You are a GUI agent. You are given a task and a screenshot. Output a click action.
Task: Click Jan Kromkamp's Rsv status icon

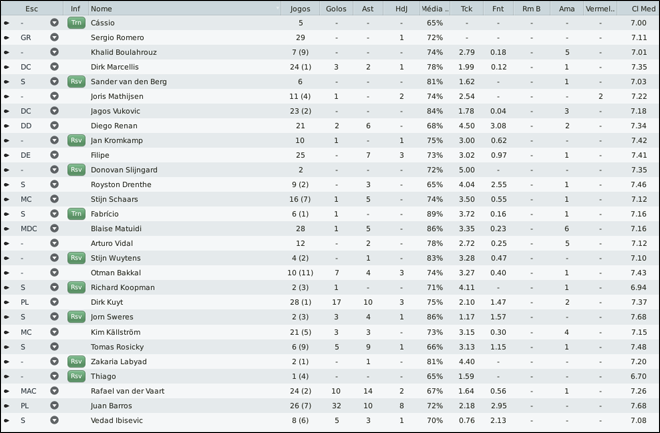(x=75, y=140)
